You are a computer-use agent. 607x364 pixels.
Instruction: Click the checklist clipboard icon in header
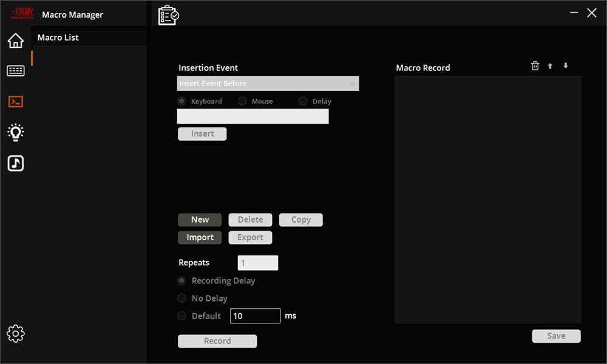point(168,15)
